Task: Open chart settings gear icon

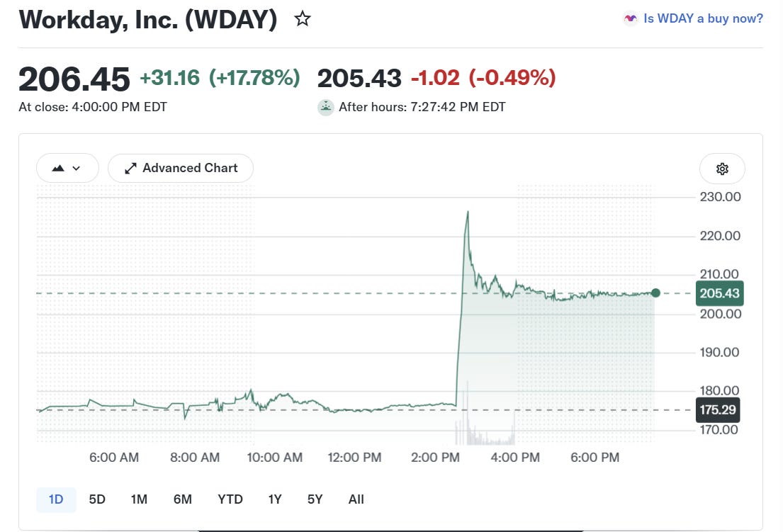Action: (722, 169)
